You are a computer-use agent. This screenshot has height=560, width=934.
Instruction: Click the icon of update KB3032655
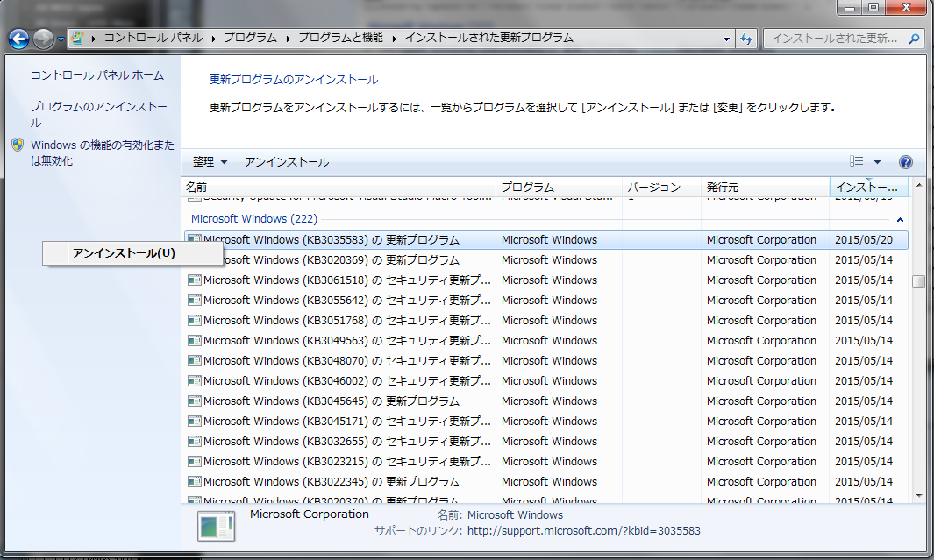(194, 442)
